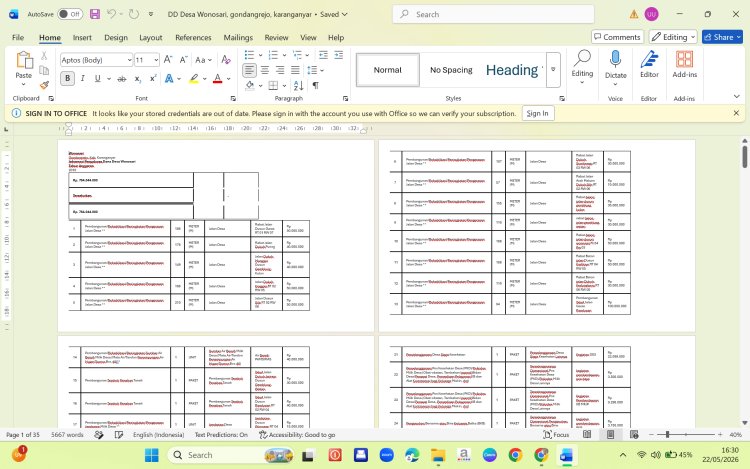Screen dimensions: 750x469
Task: Open the Editor pane from the ribbon
Action: 649,64
